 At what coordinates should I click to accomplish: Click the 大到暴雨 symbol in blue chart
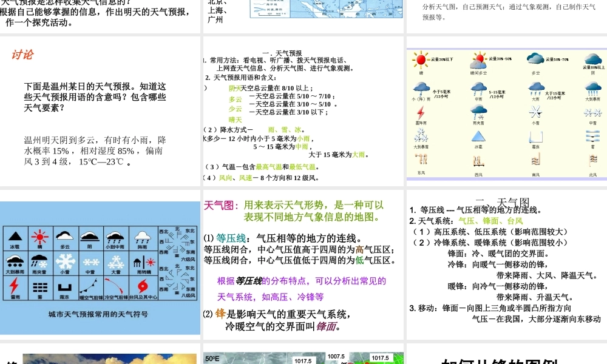click(15, 261)
